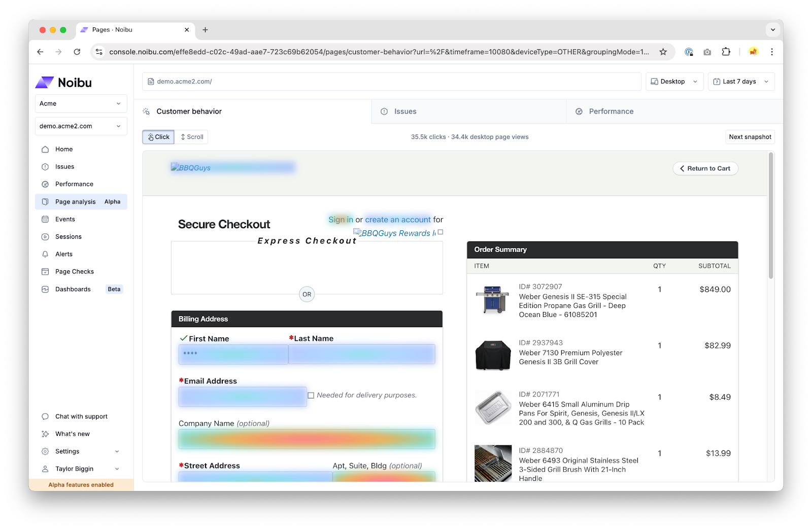812x529 pixels.
Task: Close the Pages · Noibu tab
Action: pyautogui.click(x=187, y=30)
